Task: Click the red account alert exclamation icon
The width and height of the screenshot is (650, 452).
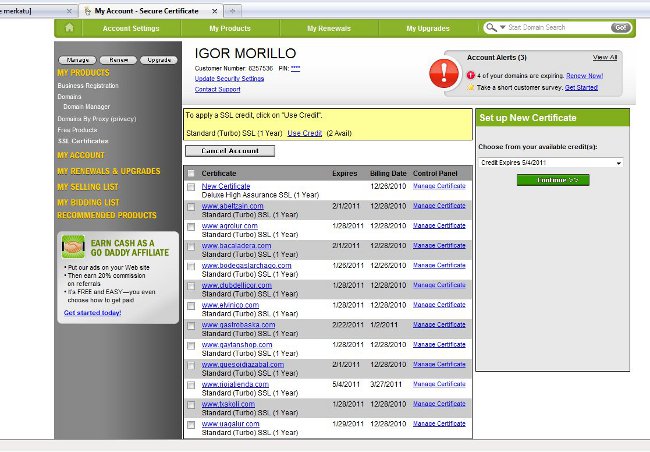Action: point(443,72)
